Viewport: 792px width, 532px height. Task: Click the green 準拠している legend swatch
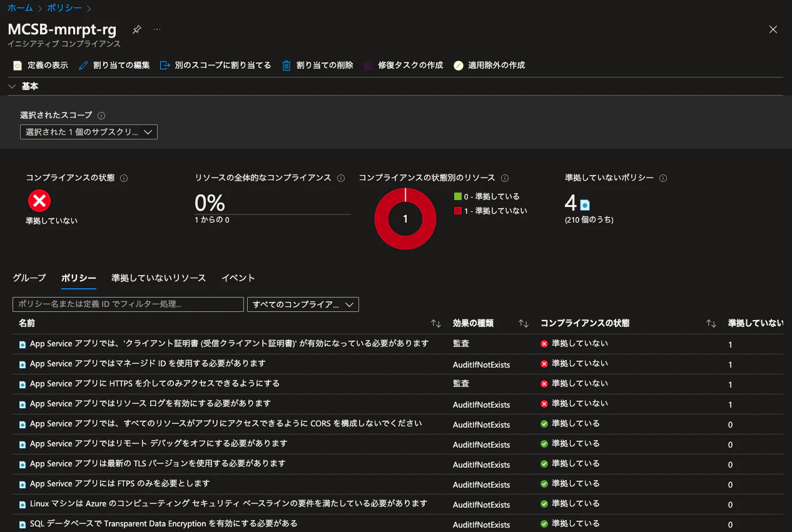coord(457,196)
